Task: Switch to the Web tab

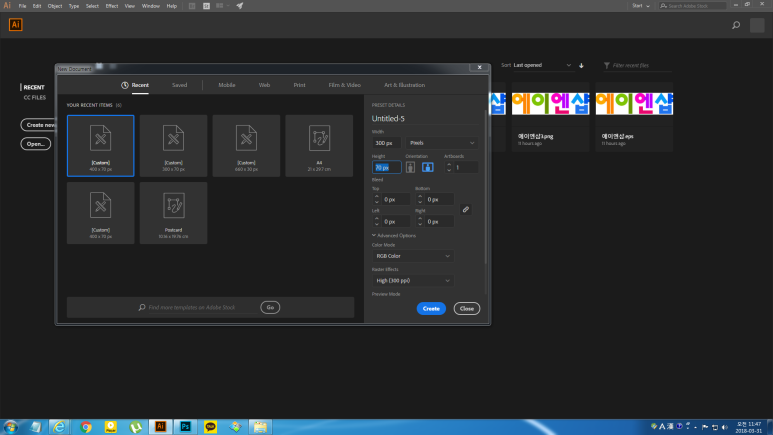Action: 264,85
